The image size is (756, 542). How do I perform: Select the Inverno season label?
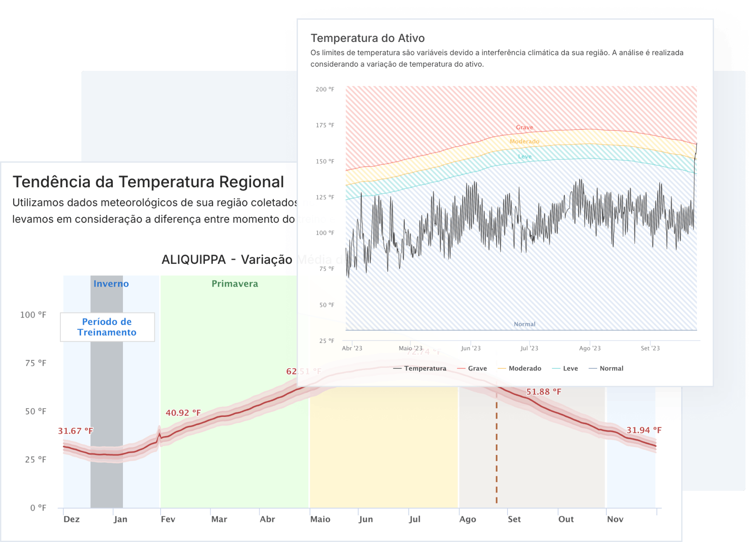point(111,283)
